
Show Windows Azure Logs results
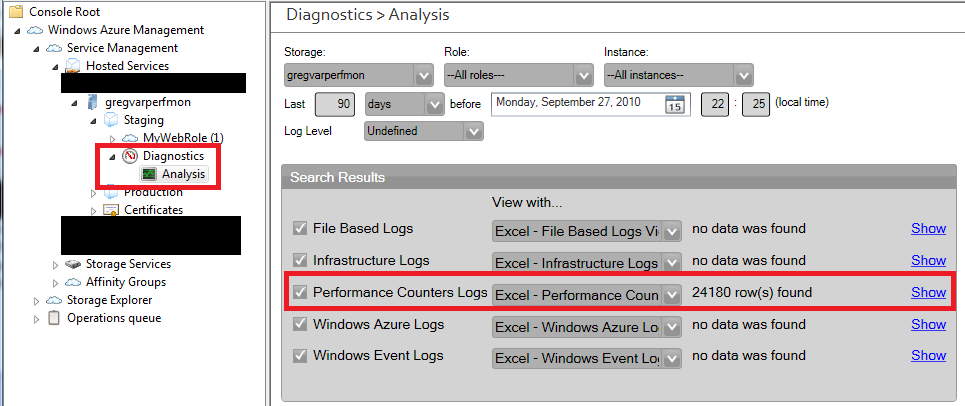coord(928,324)
